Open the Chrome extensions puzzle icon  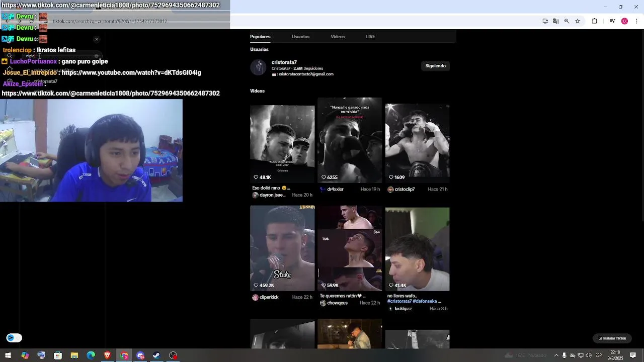(595, 21)
